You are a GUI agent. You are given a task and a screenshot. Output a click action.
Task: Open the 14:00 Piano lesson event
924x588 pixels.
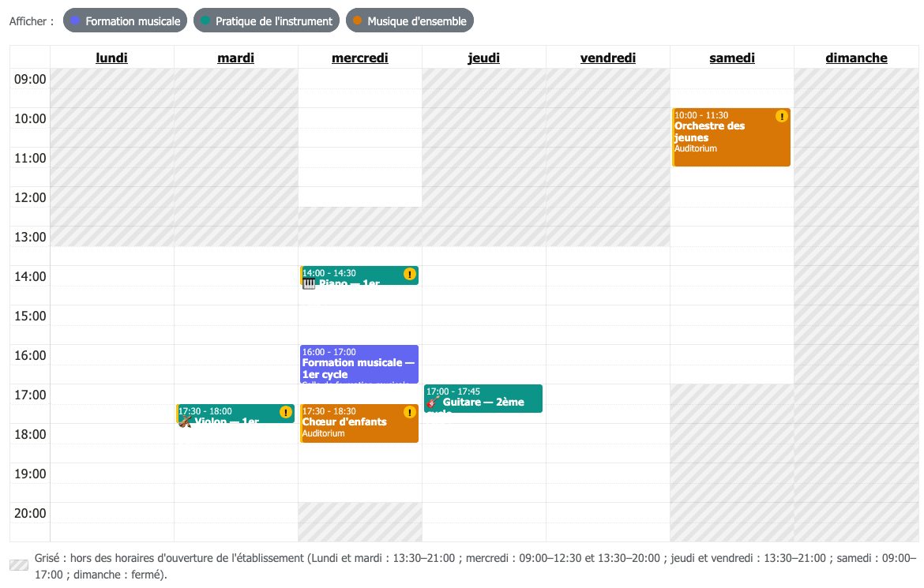point(359,275)
